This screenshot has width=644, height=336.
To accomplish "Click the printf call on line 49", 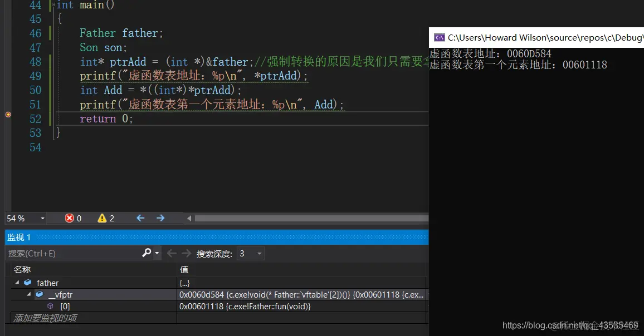I will pyautogui.click(x=193, y=76).
